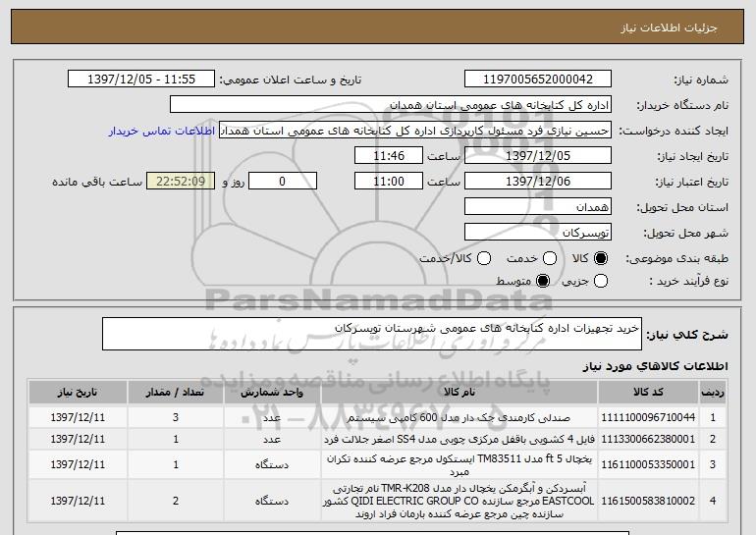Click the delivery province field همدان
Screen dimensions: 756x535
tap(536, 207)
